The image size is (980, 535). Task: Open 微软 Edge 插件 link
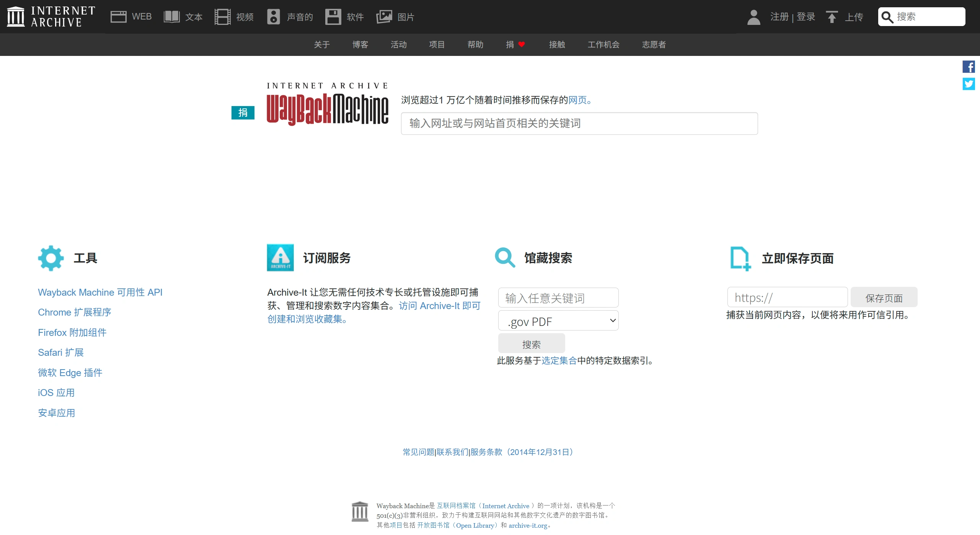pyautogui.click(x=70, y=373)
